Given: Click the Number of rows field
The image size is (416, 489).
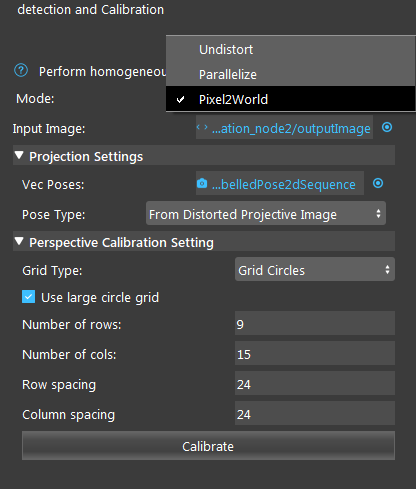Looking at the screenshot, I should point(315,323).
